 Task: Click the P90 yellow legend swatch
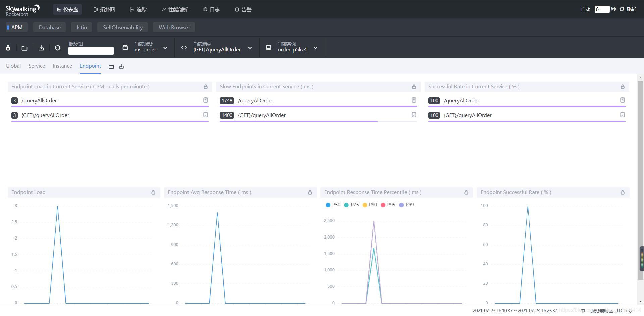pos(365,205)
